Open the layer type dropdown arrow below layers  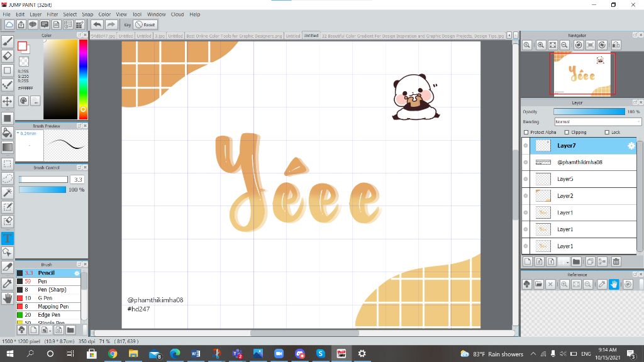tap(567, 261)
